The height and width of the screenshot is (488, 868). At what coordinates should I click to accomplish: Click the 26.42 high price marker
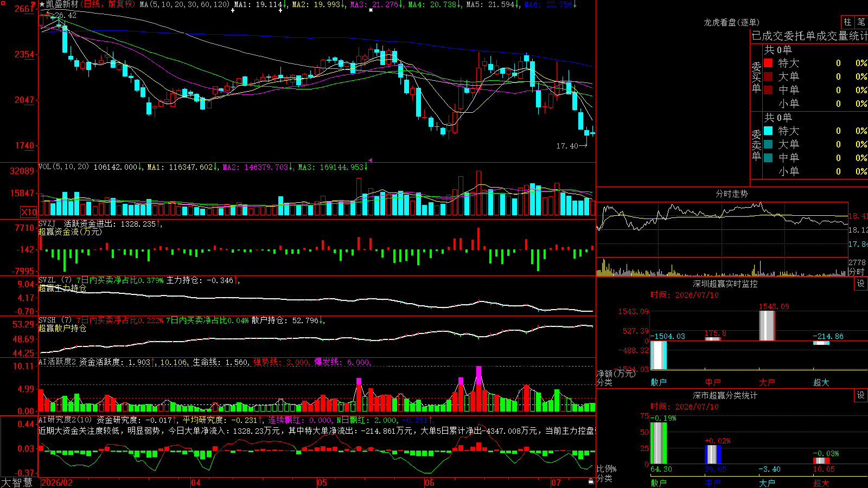pos(66,15)
